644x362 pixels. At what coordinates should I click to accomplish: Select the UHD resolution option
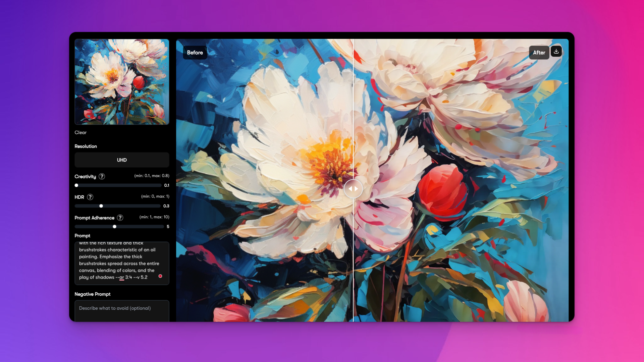tap(122, 160)
